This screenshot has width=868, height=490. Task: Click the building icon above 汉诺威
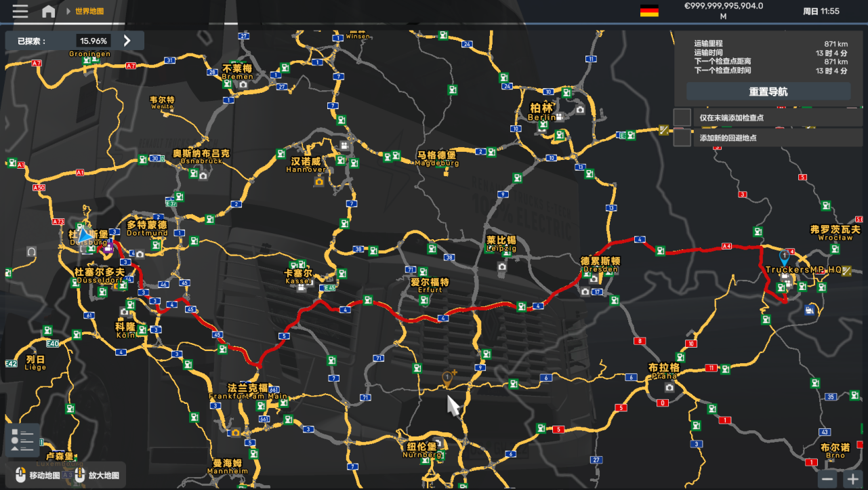click(x=345, y=146)
